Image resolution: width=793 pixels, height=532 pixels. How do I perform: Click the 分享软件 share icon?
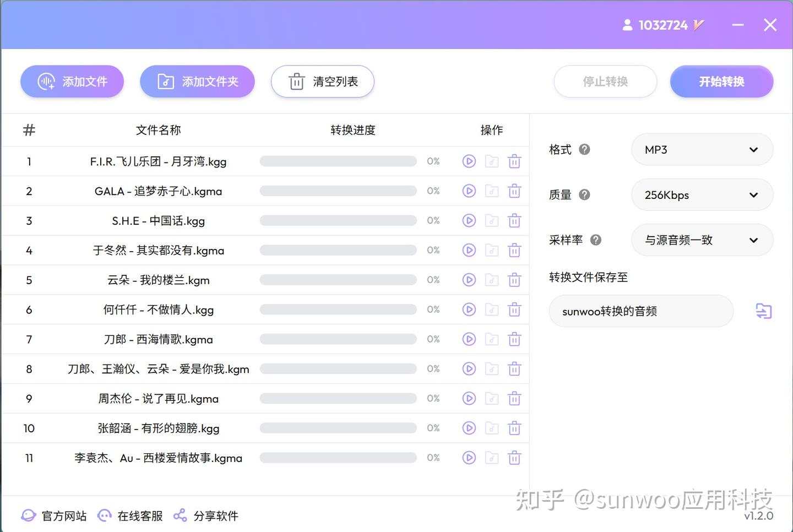(x=180, y=515)
